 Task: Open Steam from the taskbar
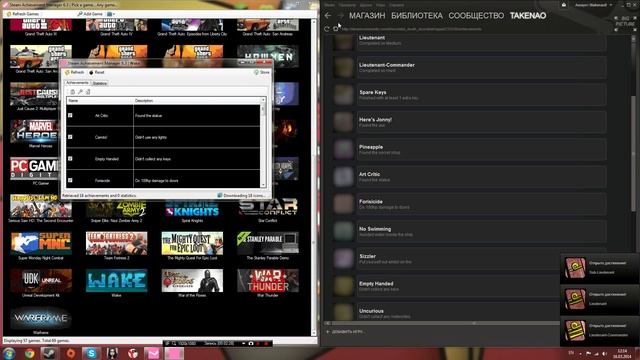[x=49, y=353]
